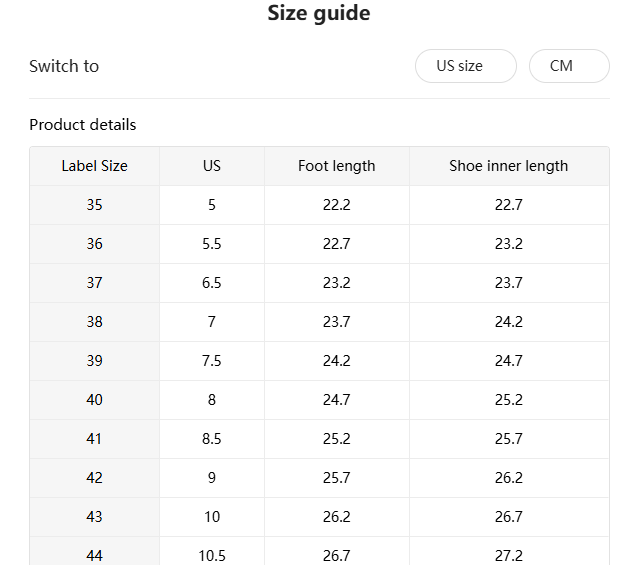Select label size 36 cell
The height and width of the screenshot is (578, 621).
94,244
